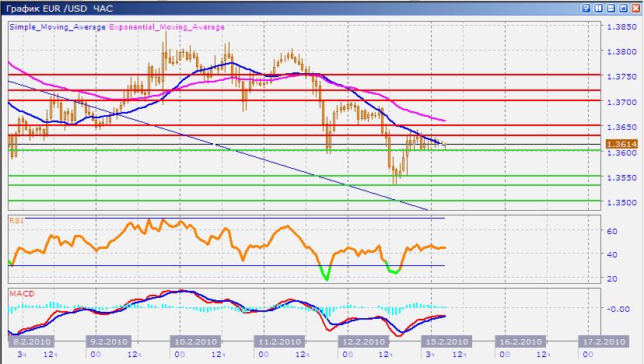
Task: Select the 17.2.2010 date marker
Action: coord(604,341)
